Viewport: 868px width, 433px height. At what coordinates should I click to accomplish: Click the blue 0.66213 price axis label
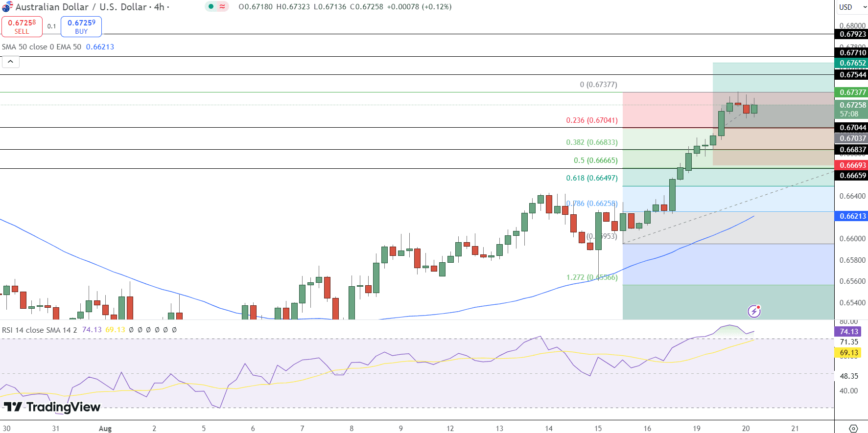tap(851, 216)
